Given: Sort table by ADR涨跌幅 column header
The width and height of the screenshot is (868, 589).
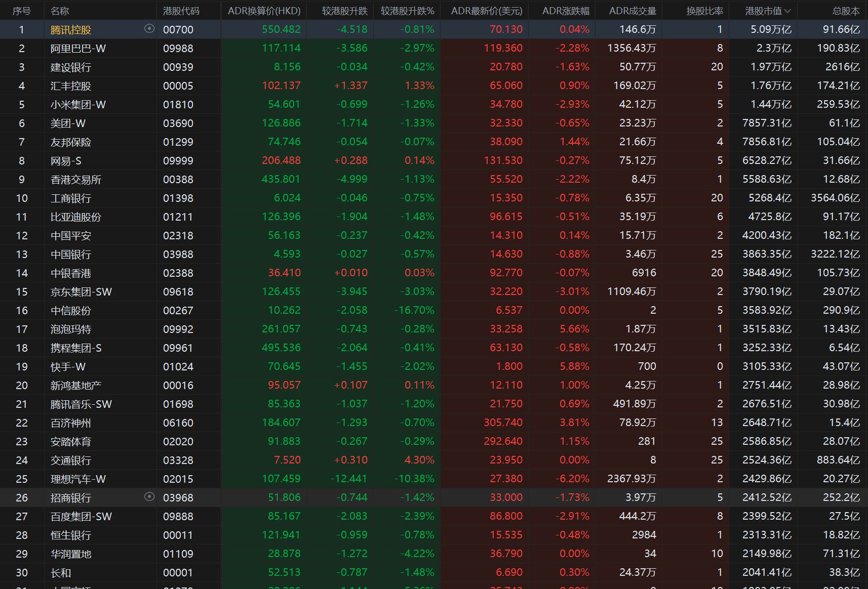Looking at the screenshot, I should (565, 11).
